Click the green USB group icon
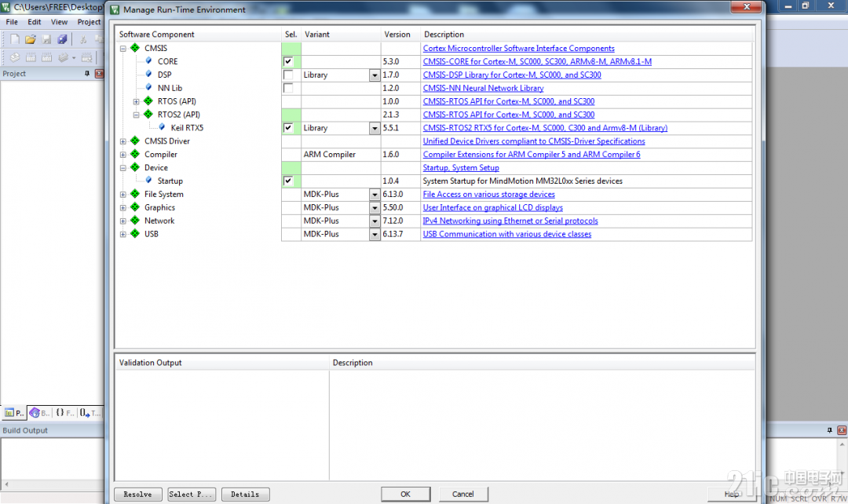Screen dimensions: 848x504 click(x=135, y=234)
